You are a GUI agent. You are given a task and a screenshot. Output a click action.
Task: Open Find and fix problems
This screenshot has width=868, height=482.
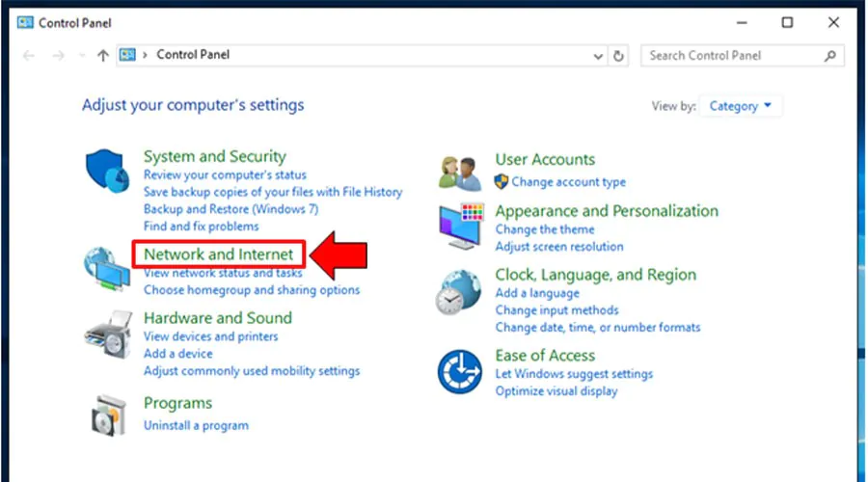tap(201, 227)
